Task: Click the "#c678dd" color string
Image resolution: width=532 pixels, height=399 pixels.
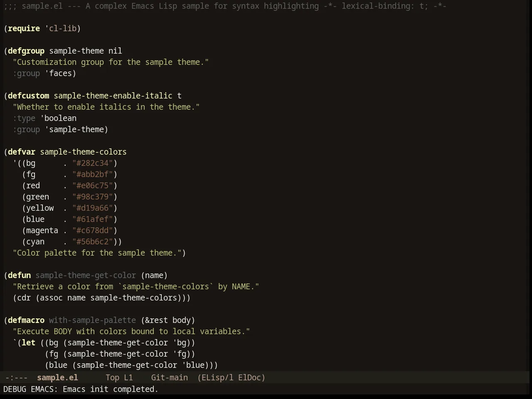Action: (93, 231)
